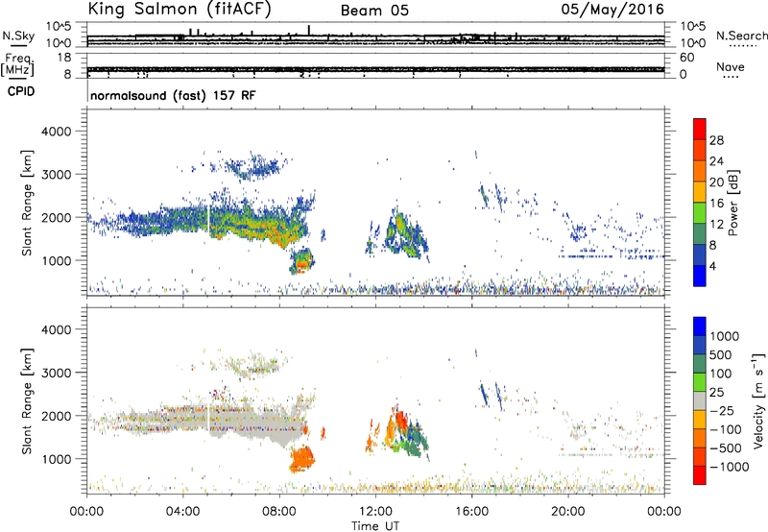Click the bottom red segment of the velocity colorbar
The width and height of the screenshot is (768, 532).
pyautogui.click(x=700, y=475)
